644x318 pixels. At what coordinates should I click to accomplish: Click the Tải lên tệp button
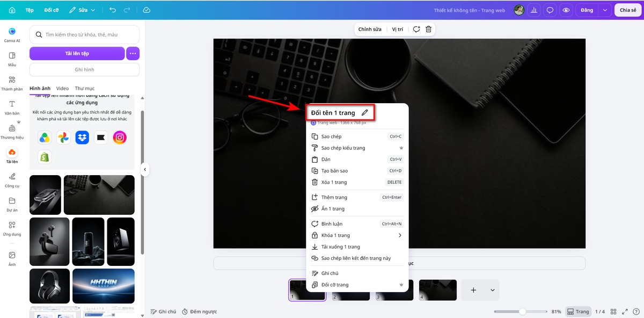point(77,53)
